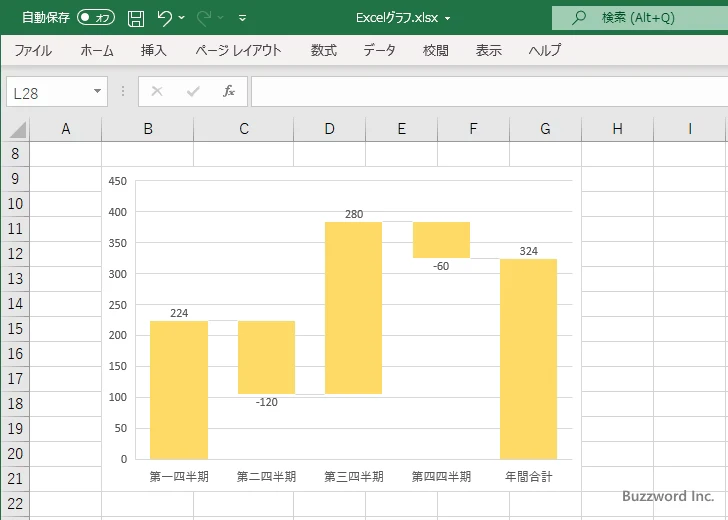Open Customize Quick Access Toolbar dropdown
Screen dimensions: 728x520
click(242, 17)
